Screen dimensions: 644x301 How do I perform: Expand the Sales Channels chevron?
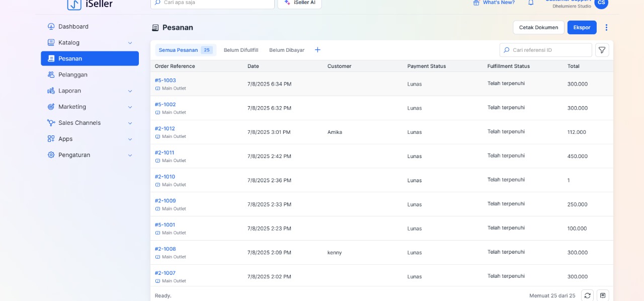[x=130, y=123]
